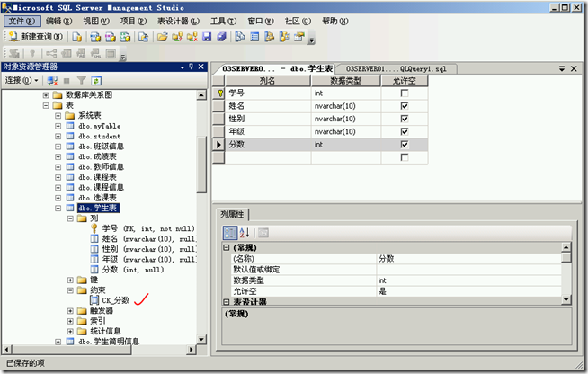Collapse the 约束 folder node
The width and height of the screenshot is (588, 374).
(70, 290)
